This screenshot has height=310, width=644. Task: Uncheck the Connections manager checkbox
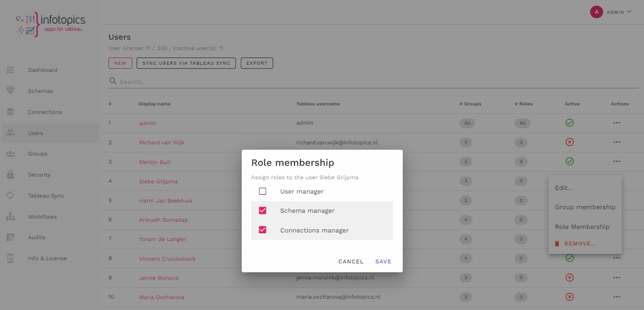click(262, 230)
